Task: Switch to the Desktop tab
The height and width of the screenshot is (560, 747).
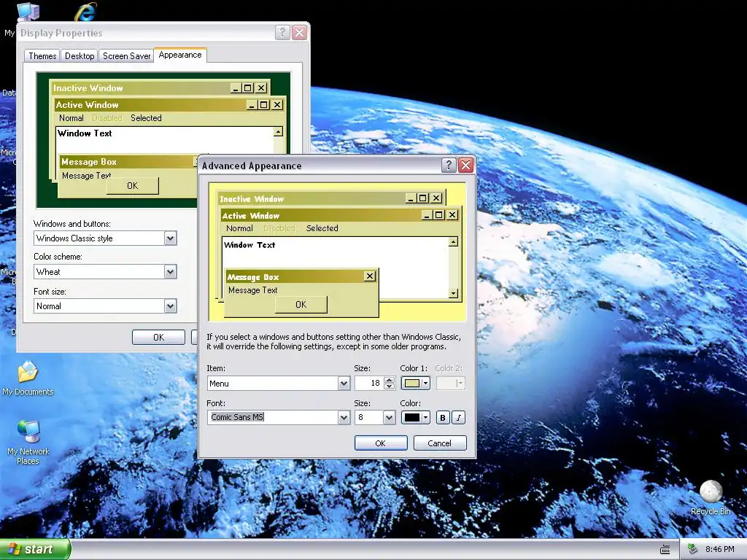Action: point(80,56)
